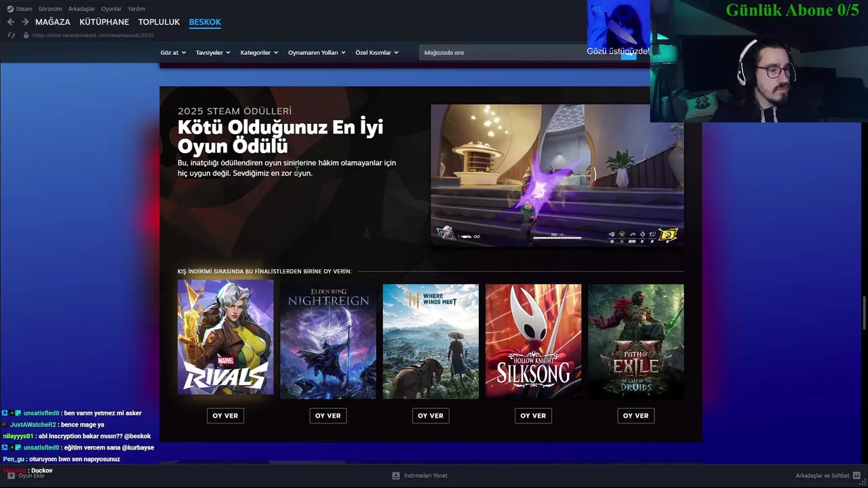Open the Elden Ring Nightreign cover art
Screen dimensions: 868x488
point(328,342)
